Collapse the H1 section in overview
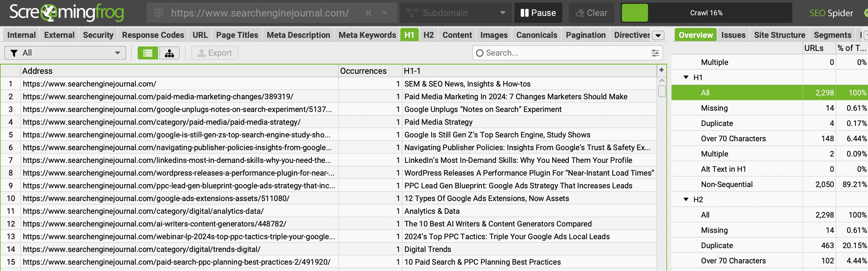 (x=686, y=77)
